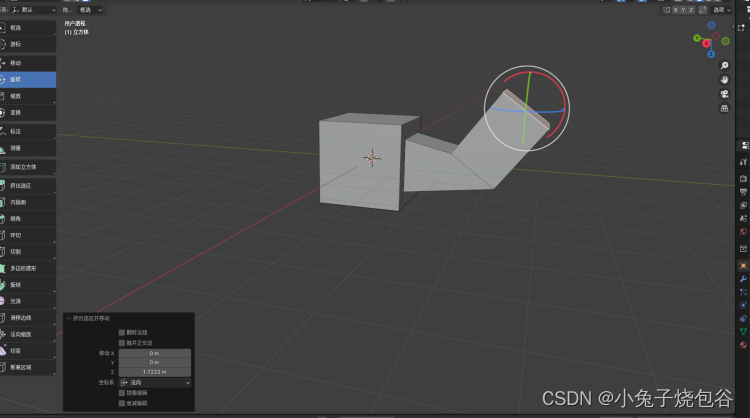Click the extruded face inside rotate gizmo
Image resolution: width=750 pixels, height=418 pixels.
[x=527, y=110]
